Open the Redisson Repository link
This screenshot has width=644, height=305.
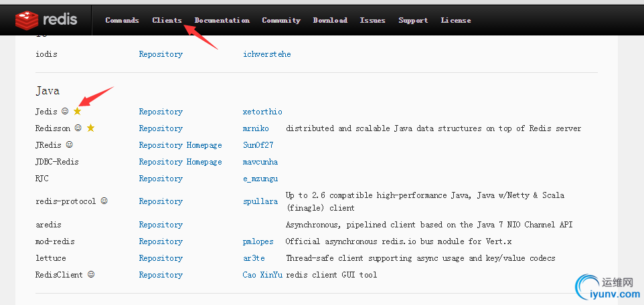pyautogui.click(x=161, y=128)
